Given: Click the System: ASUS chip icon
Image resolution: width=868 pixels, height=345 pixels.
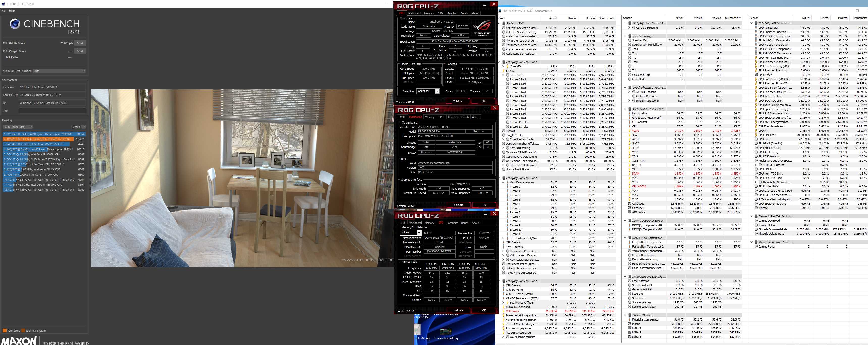Looking at the screenshot, I should coord(504,23).
